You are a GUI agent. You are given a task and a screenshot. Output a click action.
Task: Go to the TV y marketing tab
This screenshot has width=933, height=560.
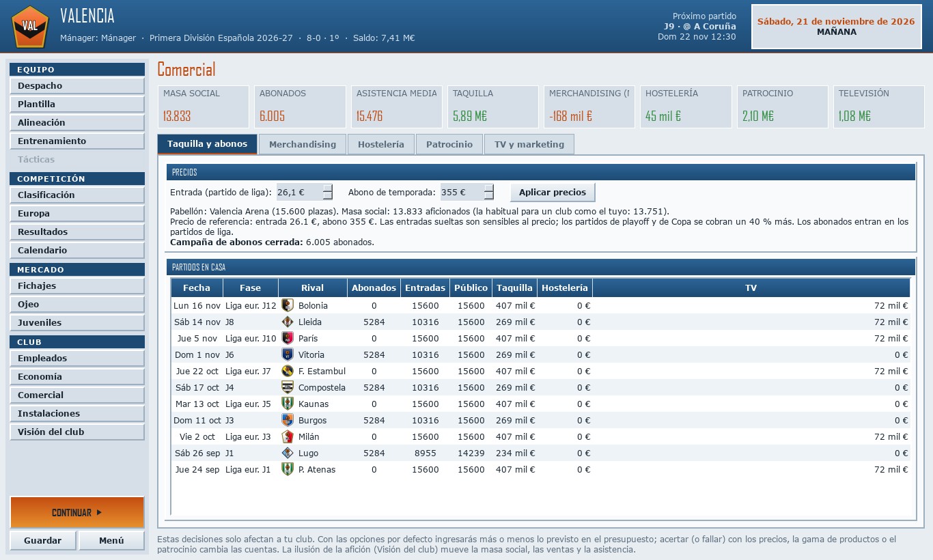(x=529, y=145)
